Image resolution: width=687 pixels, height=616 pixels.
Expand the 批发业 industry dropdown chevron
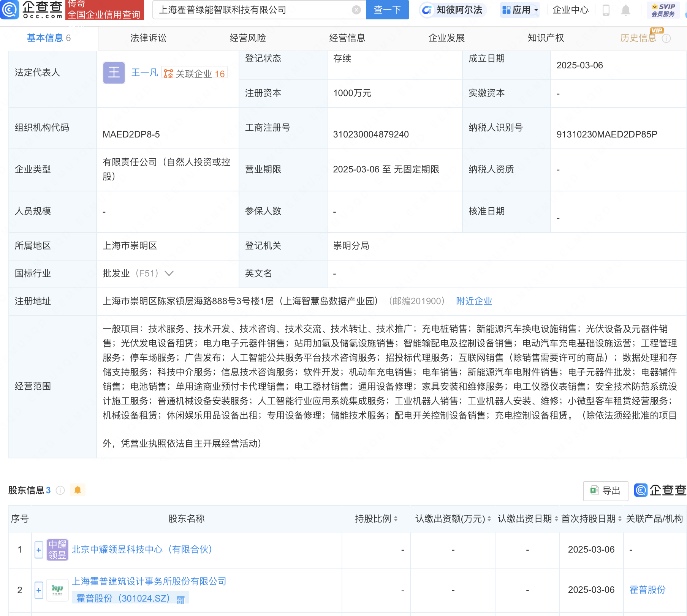[x=169, y=273]
